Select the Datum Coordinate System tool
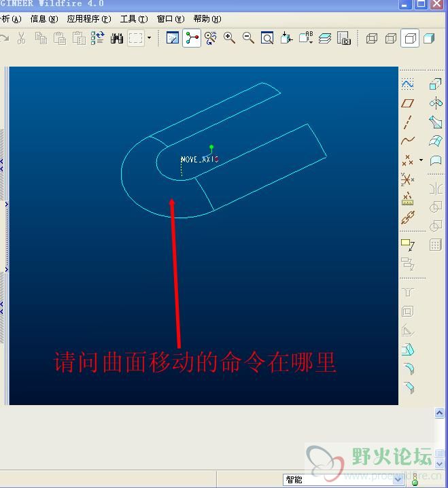The image size is (448, 488). pyautogui.click(x=407, y=179)
